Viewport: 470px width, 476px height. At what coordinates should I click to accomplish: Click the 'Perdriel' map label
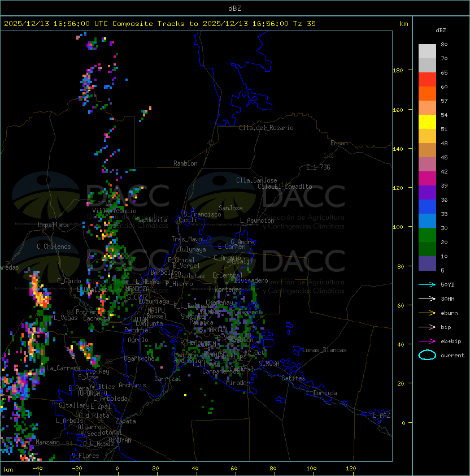point(138,330)
